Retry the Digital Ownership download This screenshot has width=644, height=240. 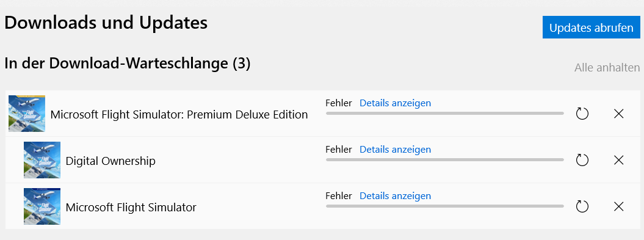coord(582,160)
